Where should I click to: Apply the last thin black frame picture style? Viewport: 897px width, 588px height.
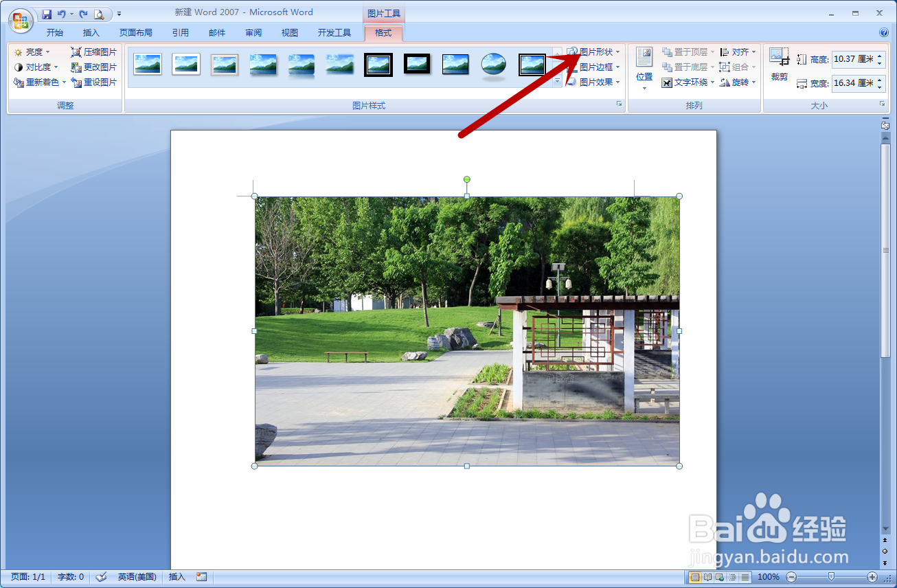532,65
